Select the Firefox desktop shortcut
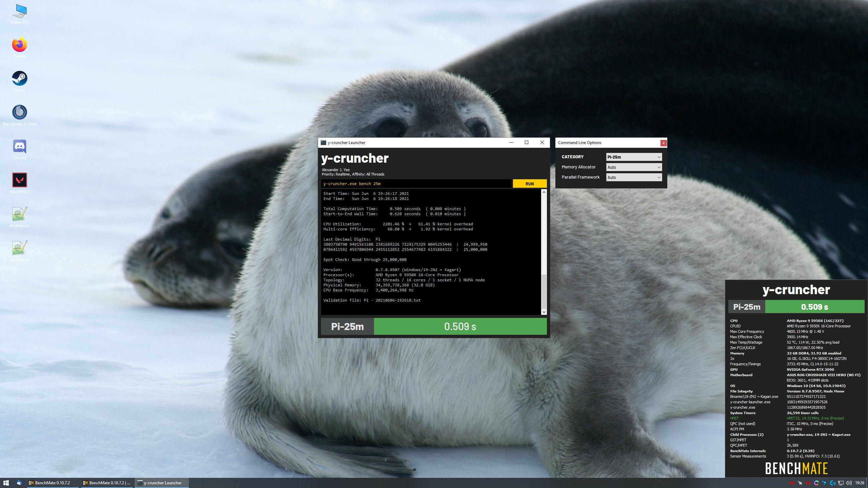 coord(19,48)
